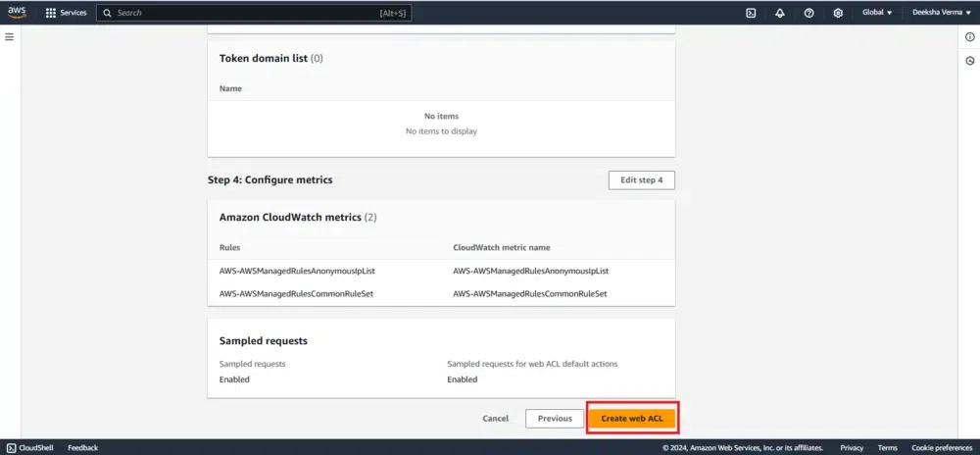This screenshot has width=980, height=455.
Task: Click the Name column header
Action: 230,89
